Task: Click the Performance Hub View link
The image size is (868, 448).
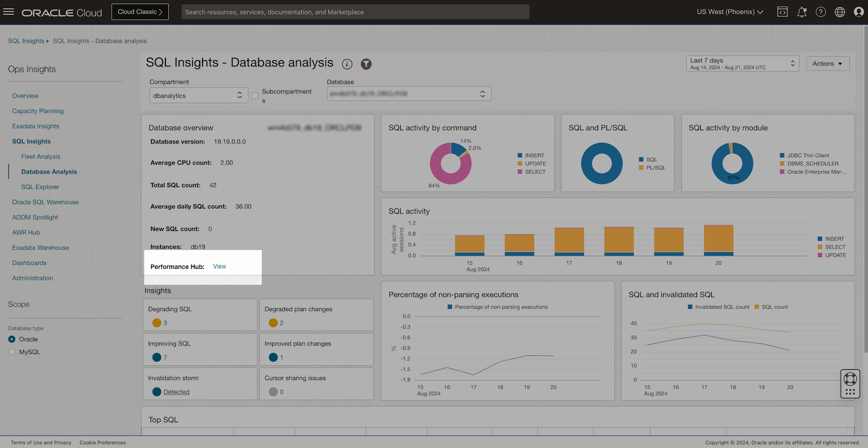Action: [220, 266]
